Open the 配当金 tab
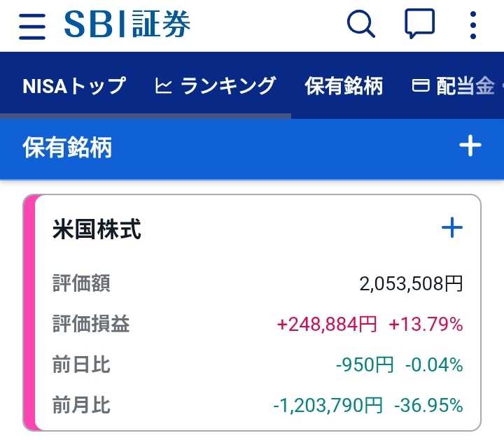 coord(453,86)
